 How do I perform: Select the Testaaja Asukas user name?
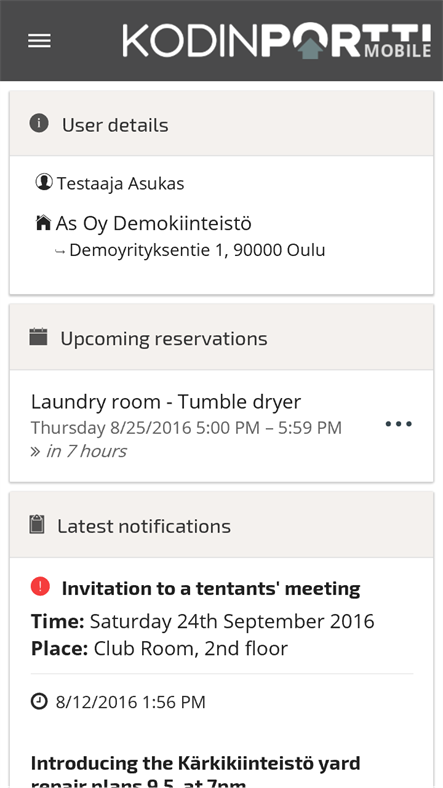pyautogui.click(x=120, y=183)
